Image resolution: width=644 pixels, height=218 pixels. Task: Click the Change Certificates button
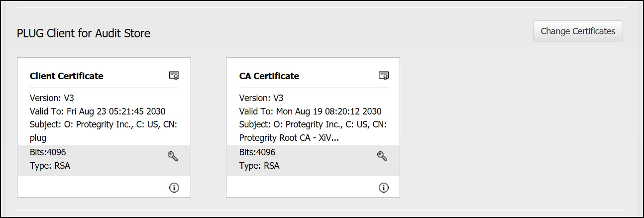[x=578, y=31]
